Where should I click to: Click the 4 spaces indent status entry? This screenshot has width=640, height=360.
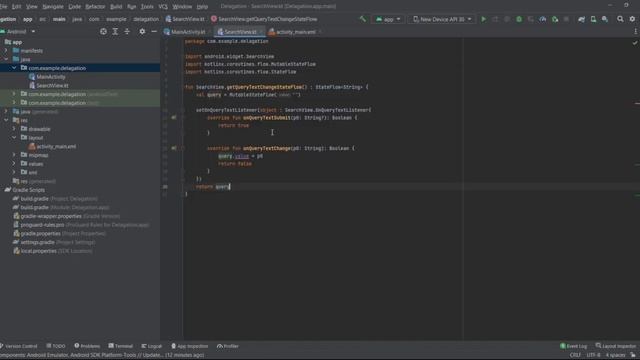point(616,355)
